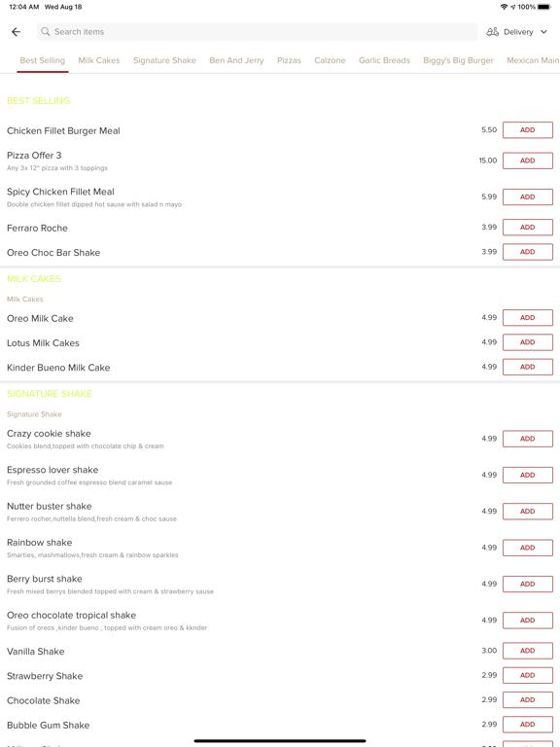Tap the back arrow icon
The height and width of the screenshot is (747, 560).
[x=17, y=32]
